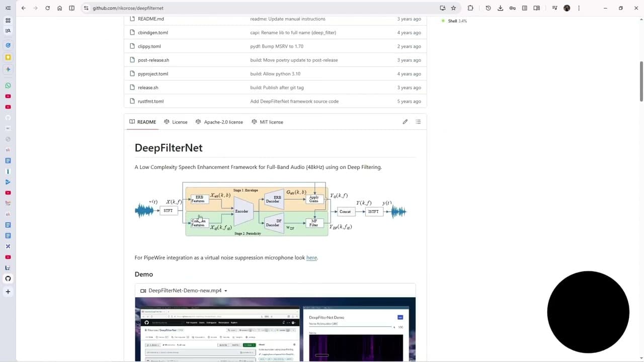
Task: Switch to the License tab
Action: click(176, 122)
